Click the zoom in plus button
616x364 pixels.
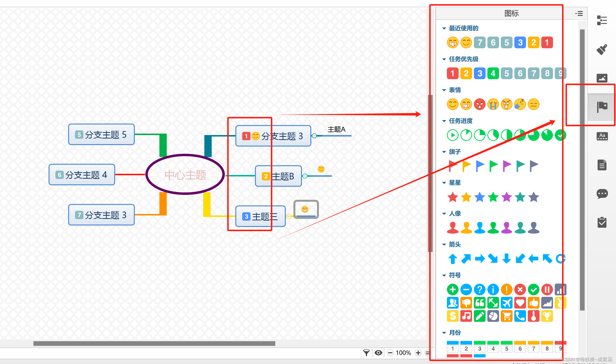418,353
